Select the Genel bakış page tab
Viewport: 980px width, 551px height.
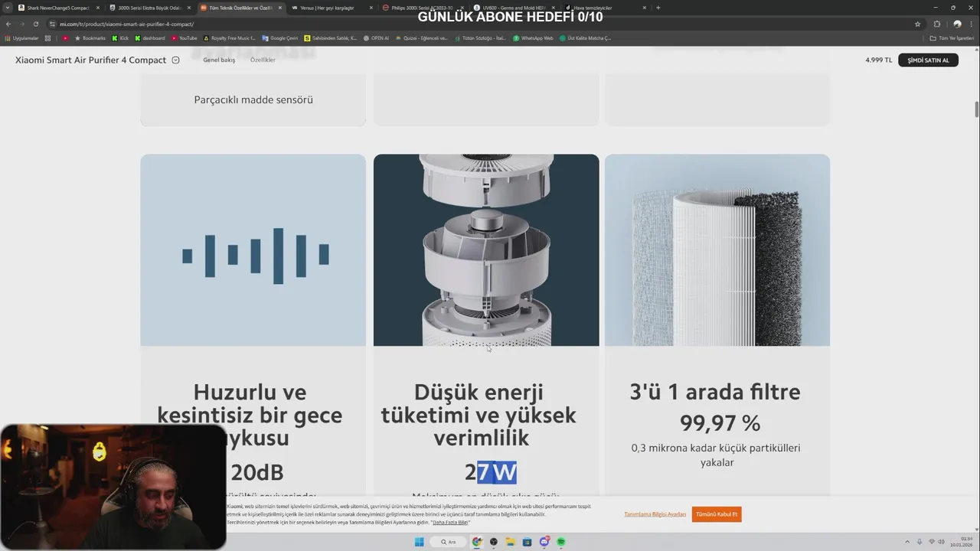(219, 60)
